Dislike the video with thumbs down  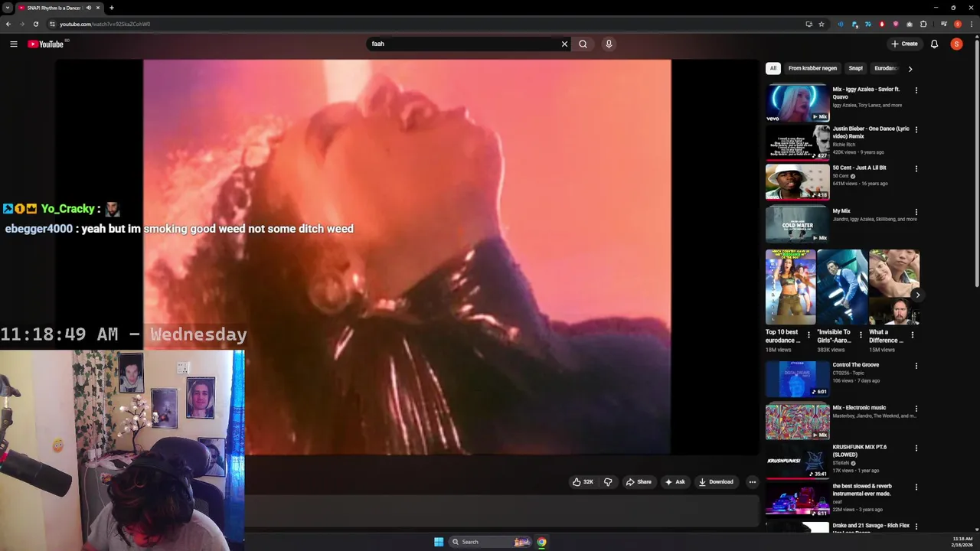click(608, 482)
